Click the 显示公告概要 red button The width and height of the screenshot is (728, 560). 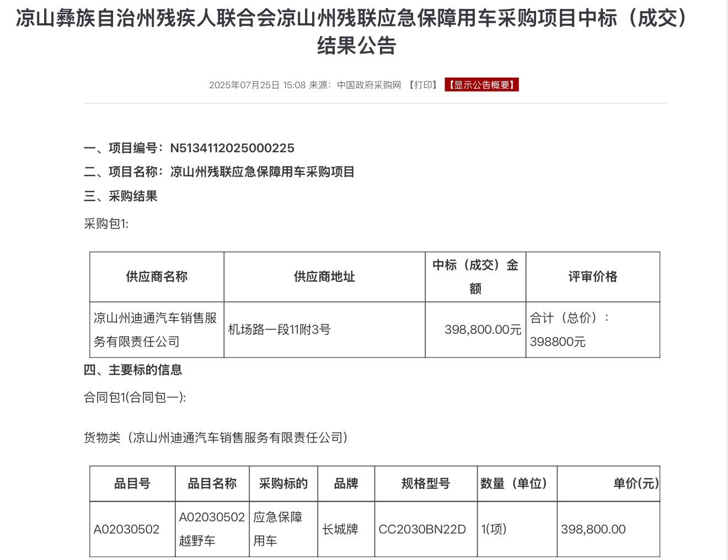(482, 85)
